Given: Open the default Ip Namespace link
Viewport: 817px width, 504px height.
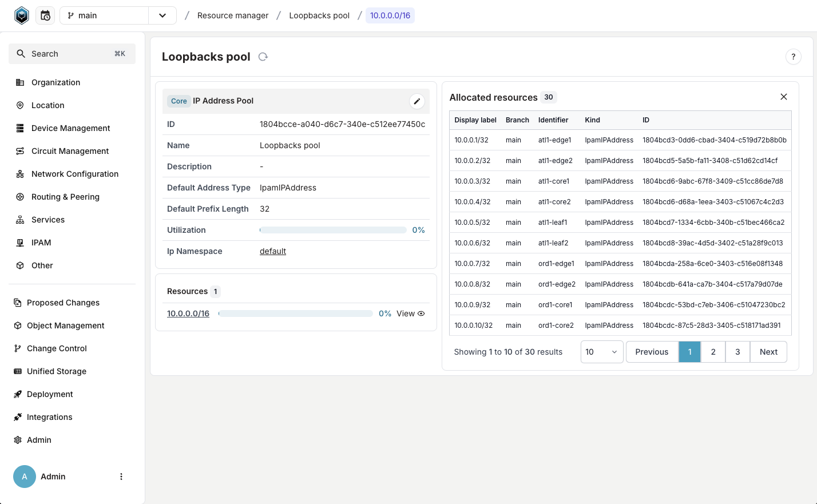Looking at the screenshot, I should 272,251.
